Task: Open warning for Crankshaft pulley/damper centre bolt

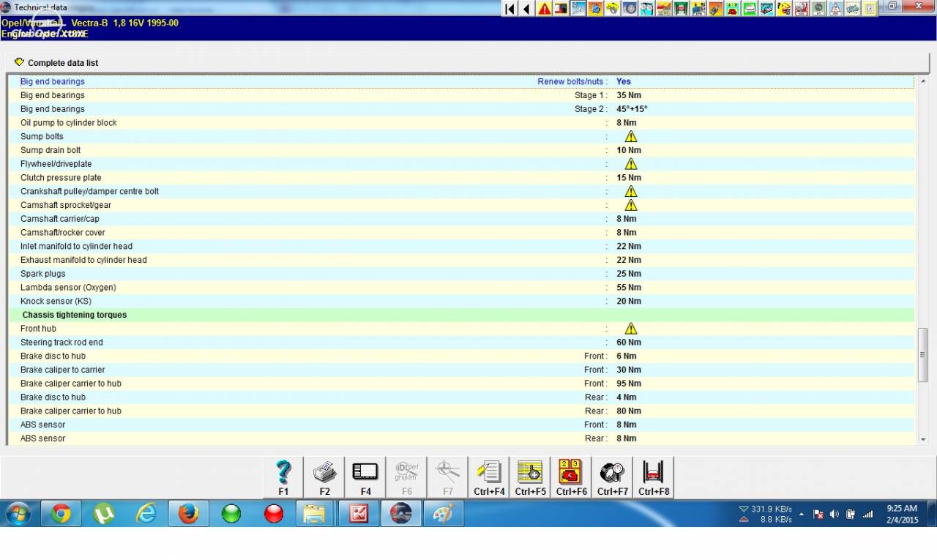Action: click(630, 191)
